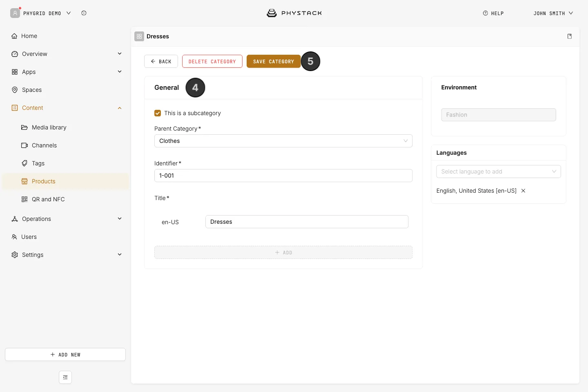Click the Tags icon
This screenshot has height=392, width=588.
click(24, 163)
